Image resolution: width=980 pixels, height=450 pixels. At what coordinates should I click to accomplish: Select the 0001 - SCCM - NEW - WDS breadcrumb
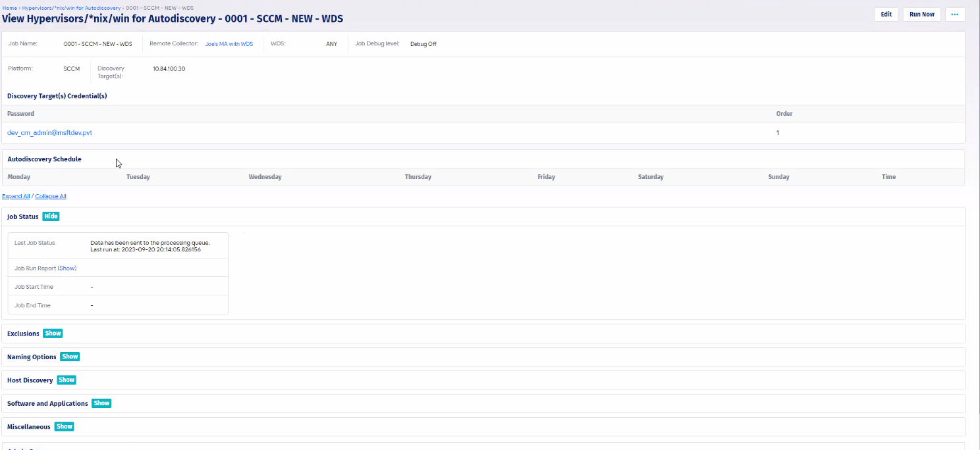click(x=161, y=8)
